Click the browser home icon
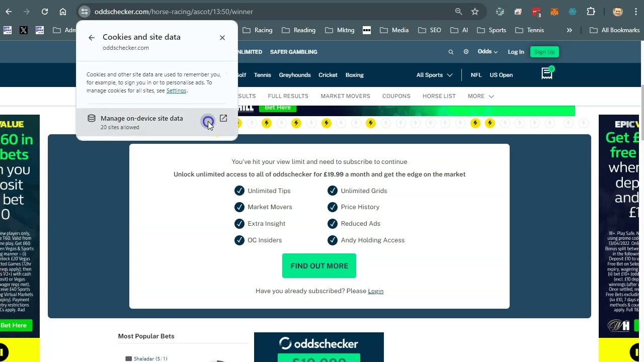Viewport: 644px width, 362px height. pos(63,12)
